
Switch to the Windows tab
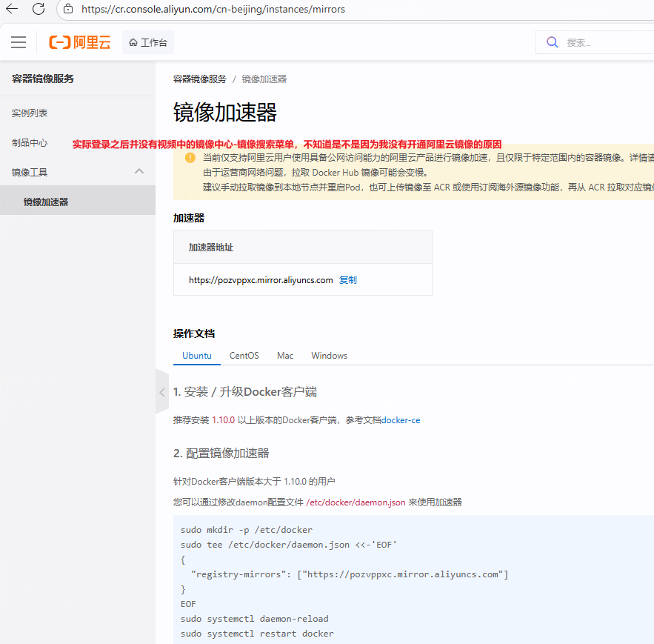click(329, 356)
